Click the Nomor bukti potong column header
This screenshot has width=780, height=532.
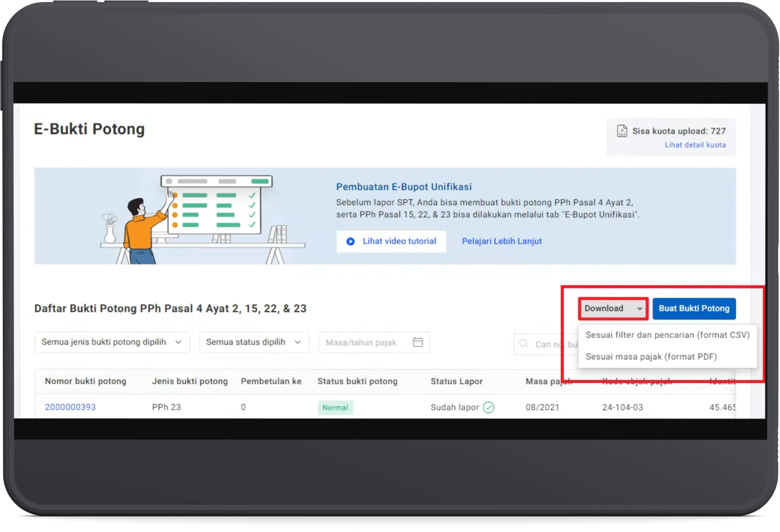click(x=86, y=381)
